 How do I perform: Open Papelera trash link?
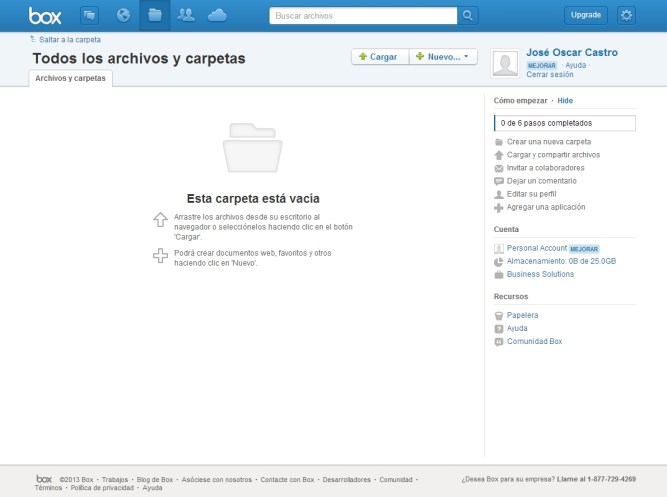523,315
